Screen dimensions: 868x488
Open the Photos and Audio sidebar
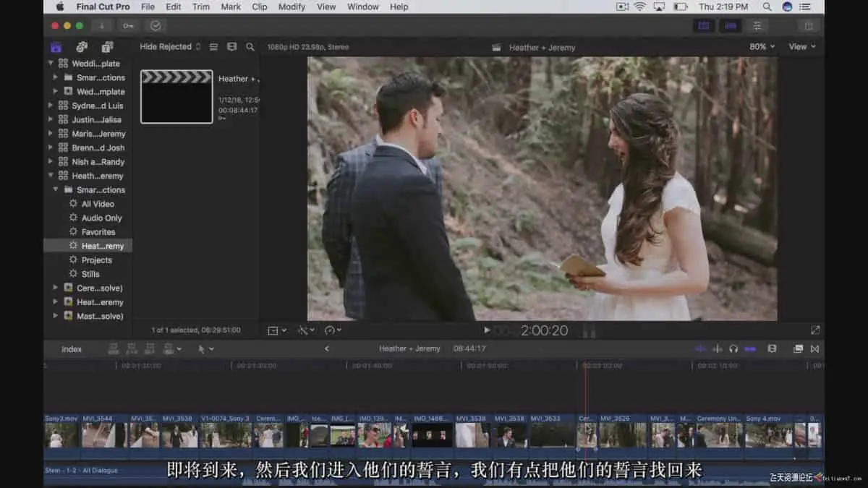point(82,47)
